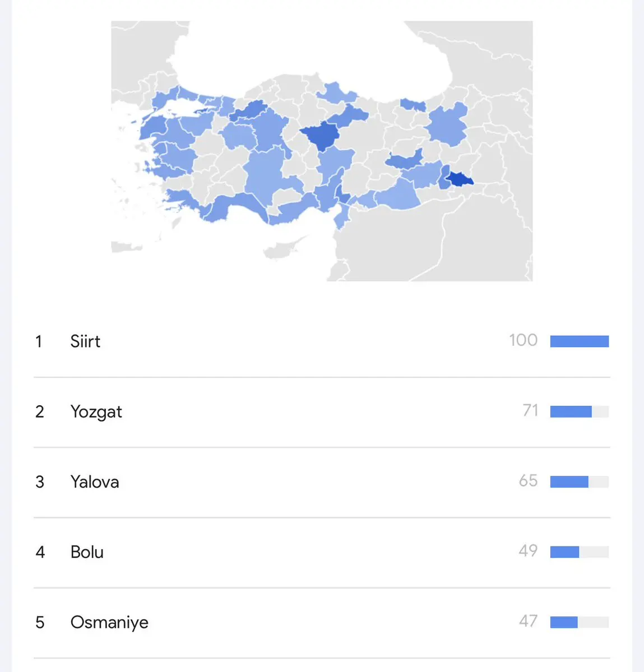Click the value 71 beside Yozgat

(x=530, y=411)
